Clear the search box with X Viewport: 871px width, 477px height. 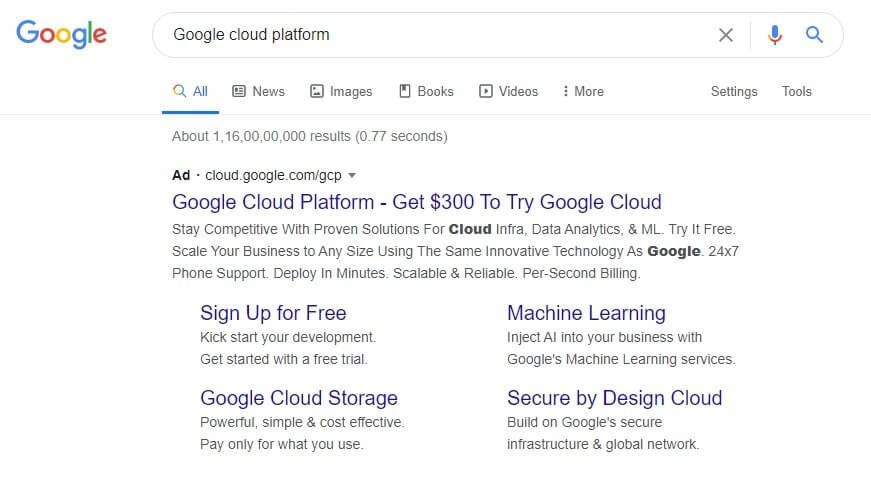coord(725,35)
